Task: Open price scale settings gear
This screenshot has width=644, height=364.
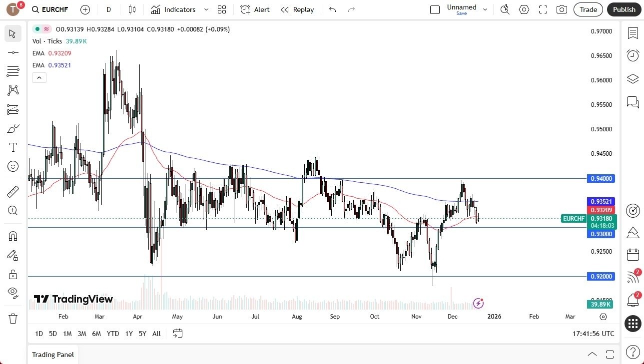Action: tap(603, 317)
